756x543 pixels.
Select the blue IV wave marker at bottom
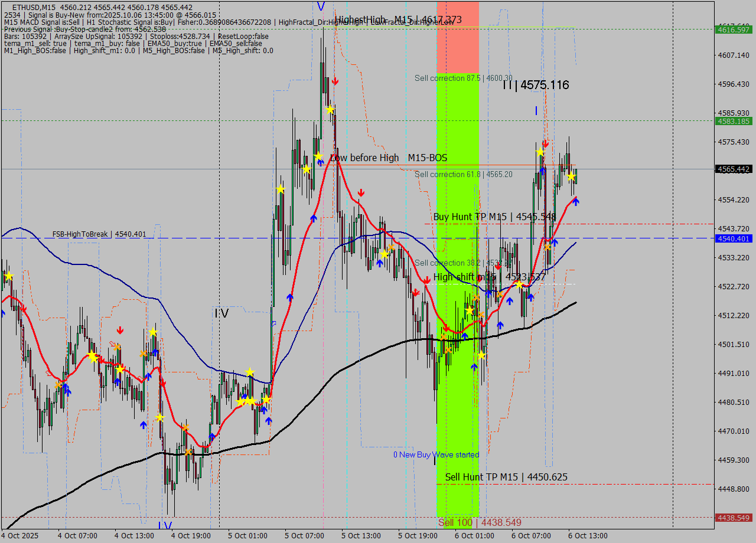tap(165, 525)
